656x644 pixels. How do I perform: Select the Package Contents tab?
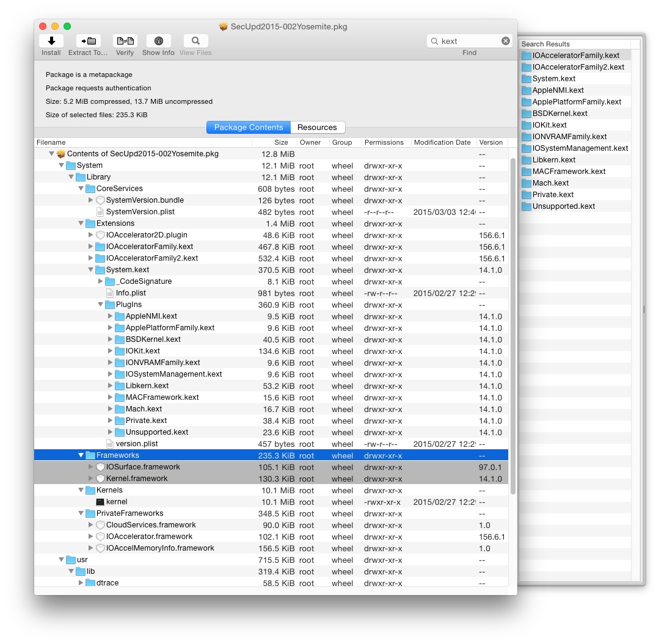pyautogui.click(x=249, y=127)
